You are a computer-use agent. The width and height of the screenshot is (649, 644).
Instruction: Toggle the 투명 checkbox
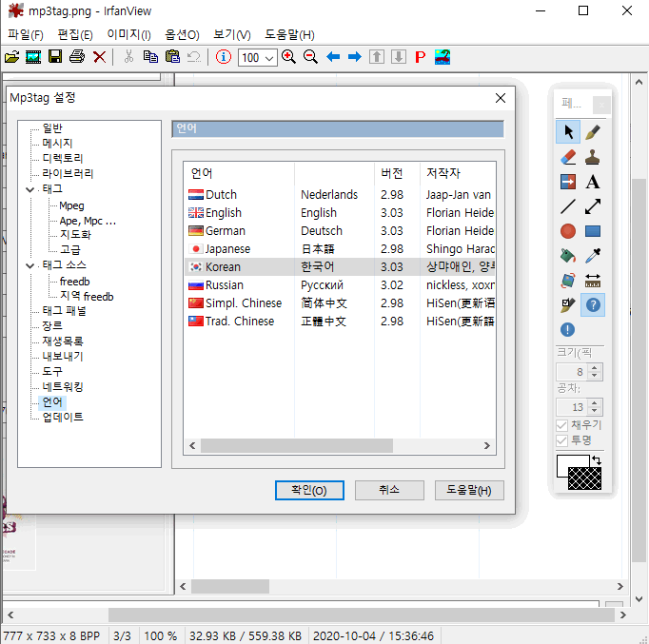(x=561, y=440)
